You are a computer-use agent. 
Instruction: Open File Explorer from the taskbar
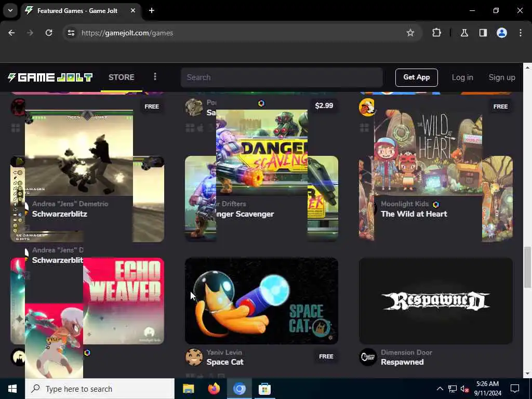click(x=188, y=389)
